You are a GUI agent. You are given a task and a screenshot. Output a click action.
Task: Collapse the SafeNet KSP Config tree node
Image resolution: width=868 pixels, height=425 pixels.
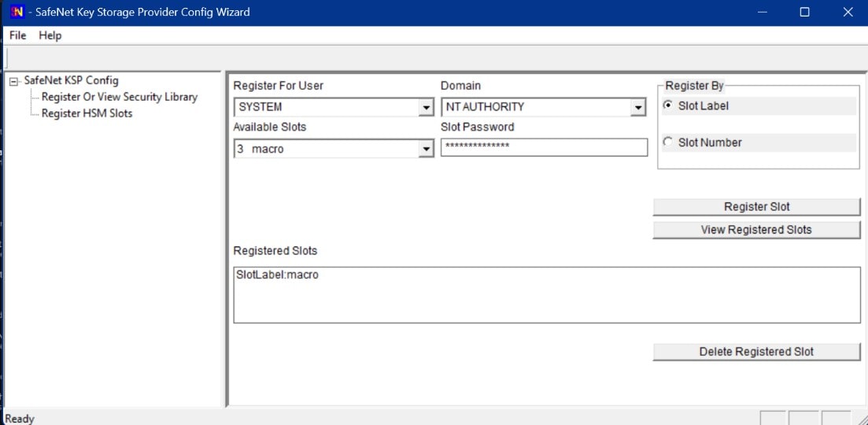pos(13,81)
